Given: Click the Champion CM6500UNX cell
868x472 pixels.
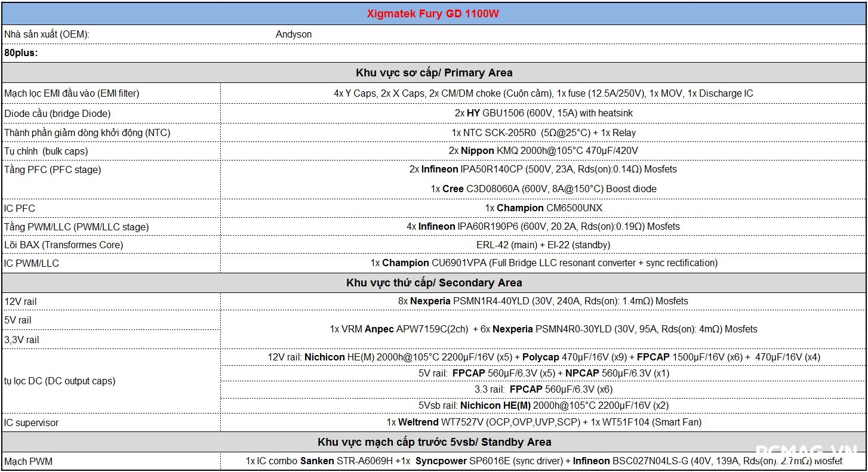Looking at the screenshot, I should tap(543, 208).
